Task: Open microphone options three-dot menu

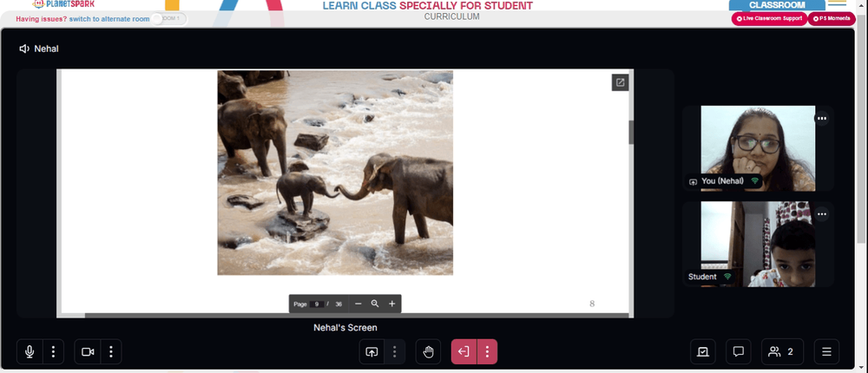Action: coord(53,351)
